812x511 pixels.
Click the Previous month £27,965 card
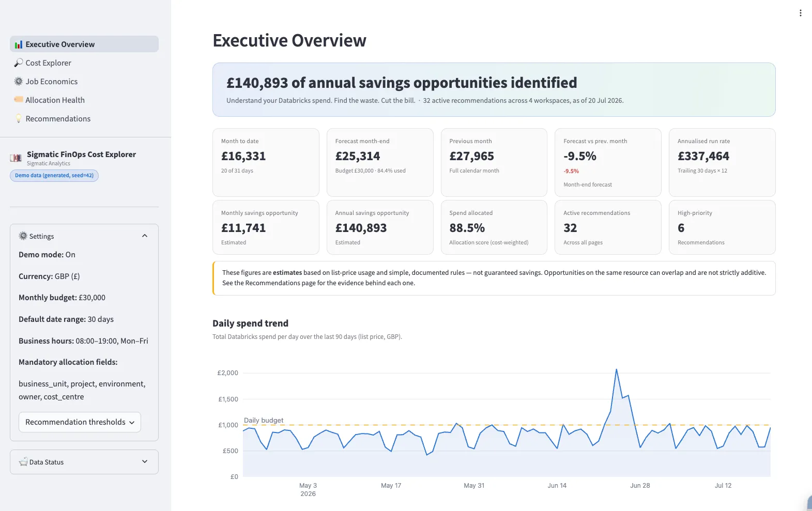point(494,162)
